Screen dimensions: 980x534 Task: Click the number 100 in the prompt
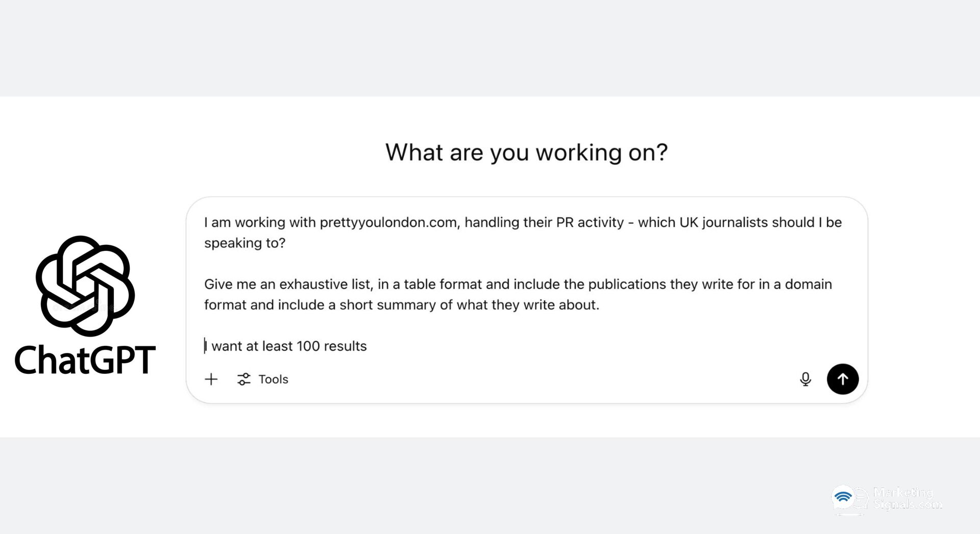308,346
